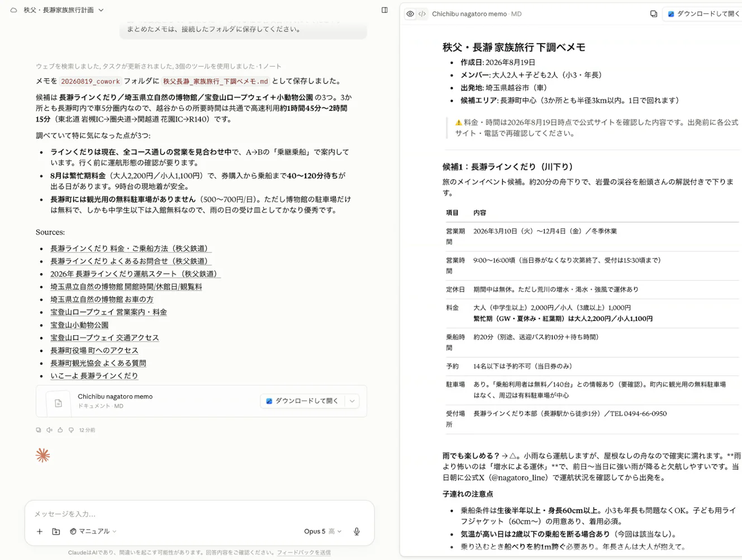
Task: Expand the chevron next to the file card's download button
Action: (352, 401)
